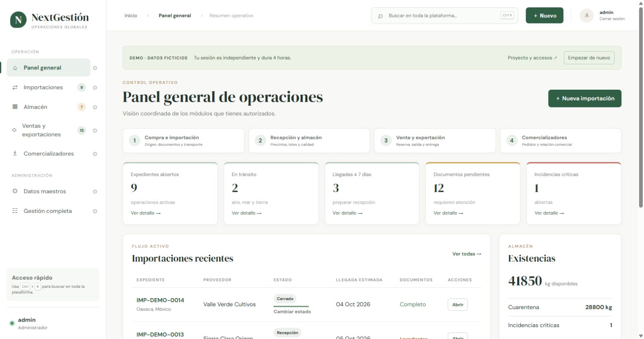Click Abrir for expediente IMP-DEMO-0014
The height and width of the screenshot is (339, 644).
458,305
